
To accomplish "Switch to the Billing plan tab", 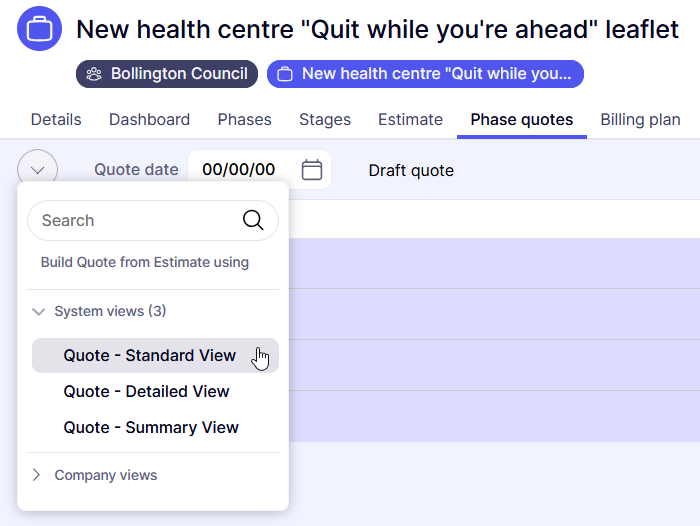I will [640, 120].
